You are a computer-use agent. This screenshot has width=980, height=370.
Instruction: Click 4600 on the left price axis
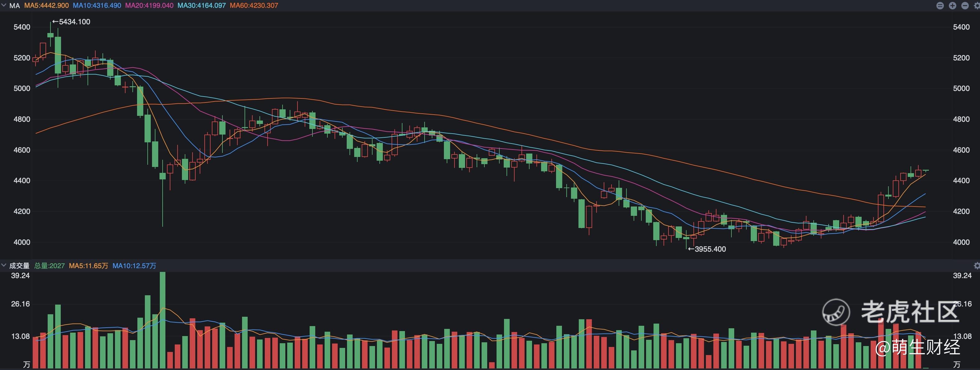22,150
